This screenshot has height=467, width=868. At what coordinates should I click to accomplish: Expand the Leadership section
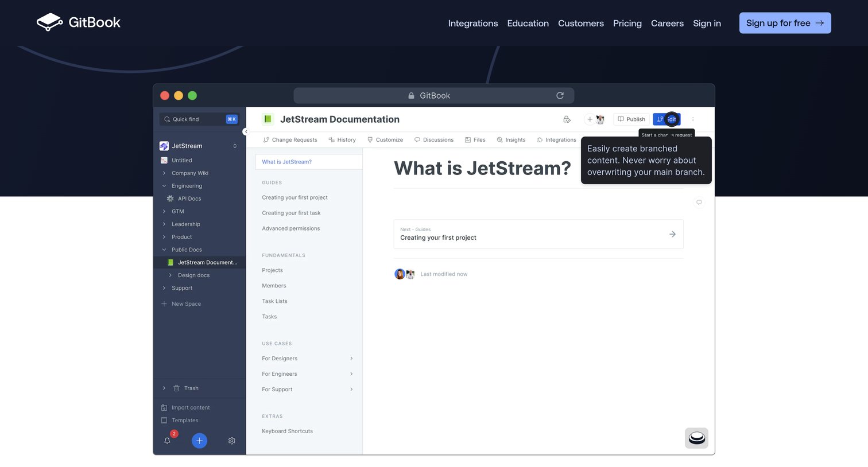[x=164, y=224]
